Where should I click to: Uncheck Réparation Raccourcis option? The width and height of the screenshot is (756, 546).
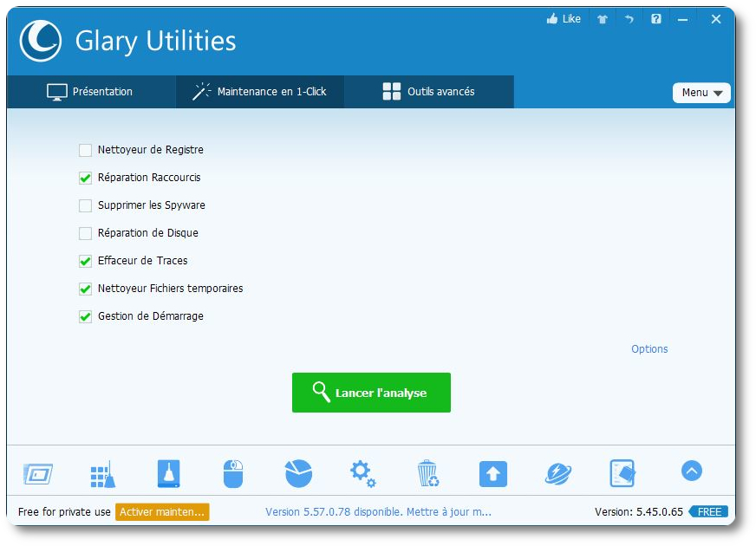(x=85, y=178)
